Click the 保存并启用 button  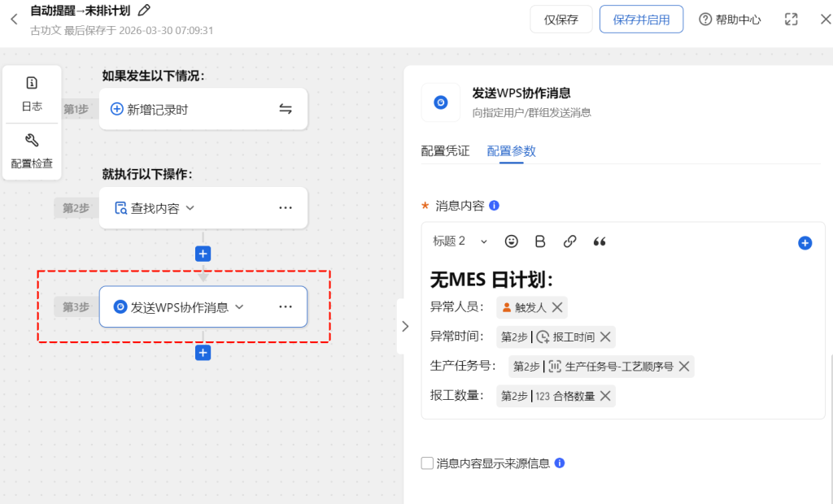coord(641,20)
